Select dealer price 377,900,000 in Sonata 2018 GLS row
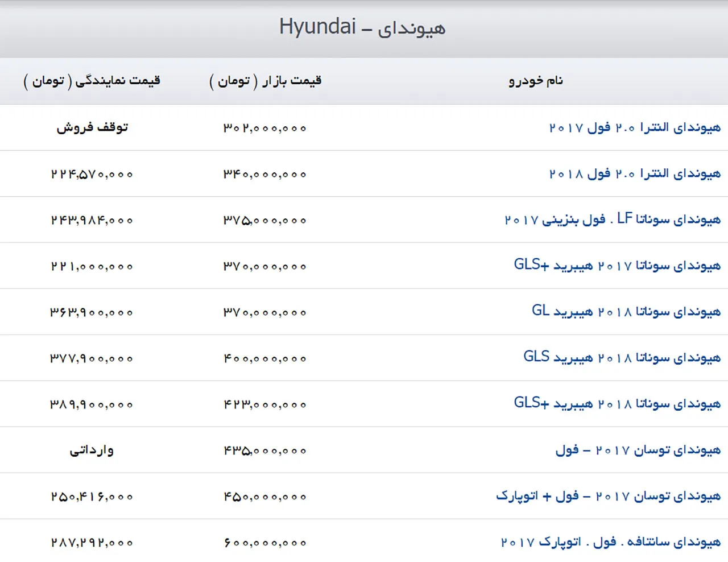This screenshot has width=728, height=562. point(92,359)
